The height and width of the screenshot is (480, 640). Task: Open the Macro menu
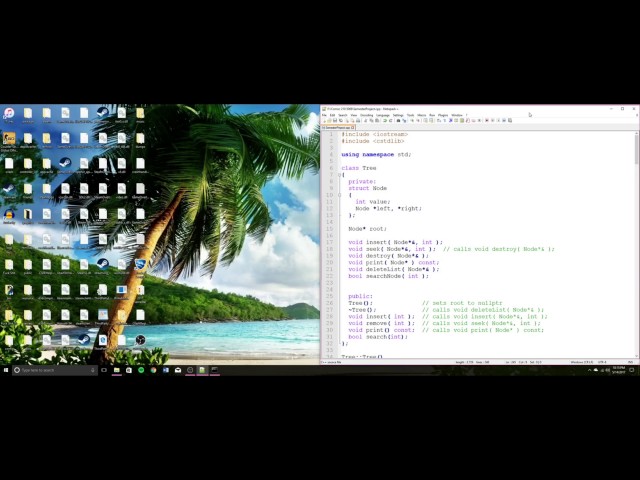pos(421,115)
